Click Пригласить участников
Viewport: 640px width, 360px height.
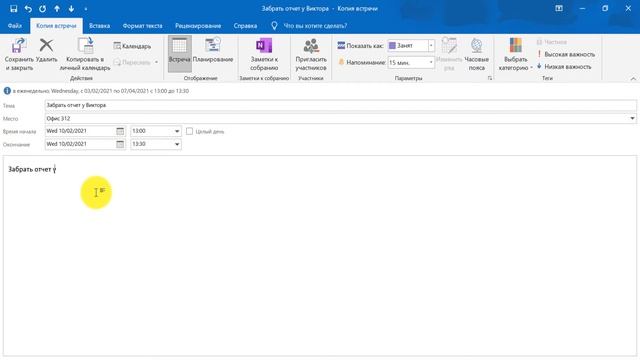coord(311,54)
